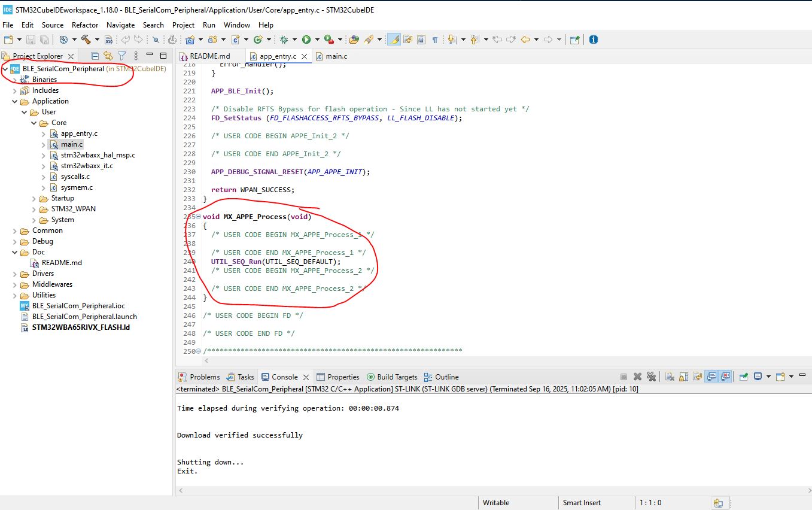The image size is (812, 510).
Task: Click the green Run icon in toolbar
Action: click(306, 40)
